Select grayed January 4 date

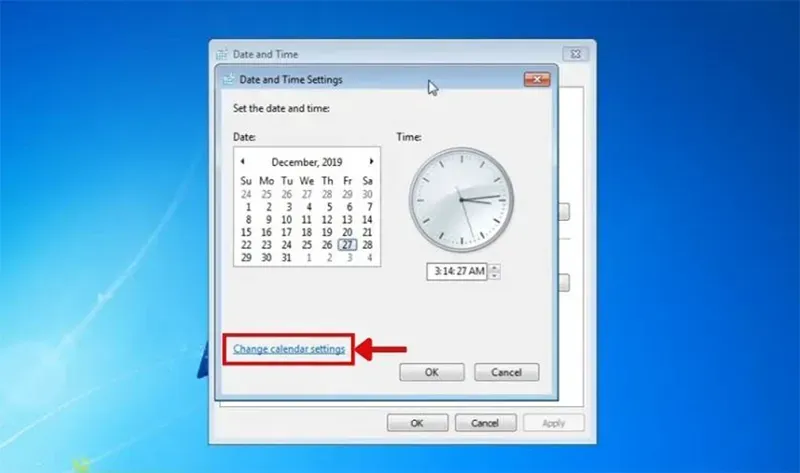tap(369, 258)
